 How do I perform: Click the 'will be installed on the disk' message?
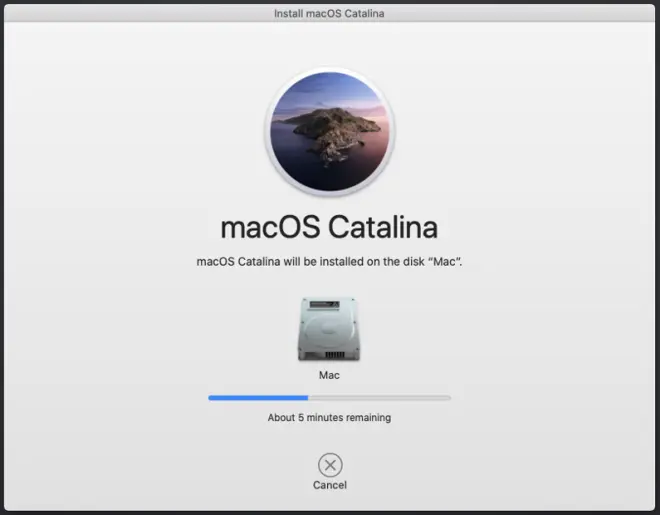point(329,262)
